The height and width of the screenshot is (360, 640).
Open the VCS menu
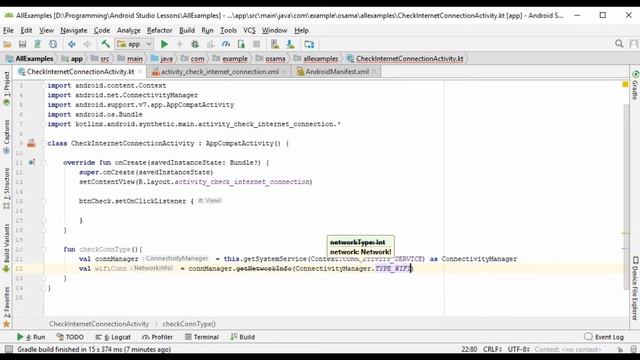[249, 30]
